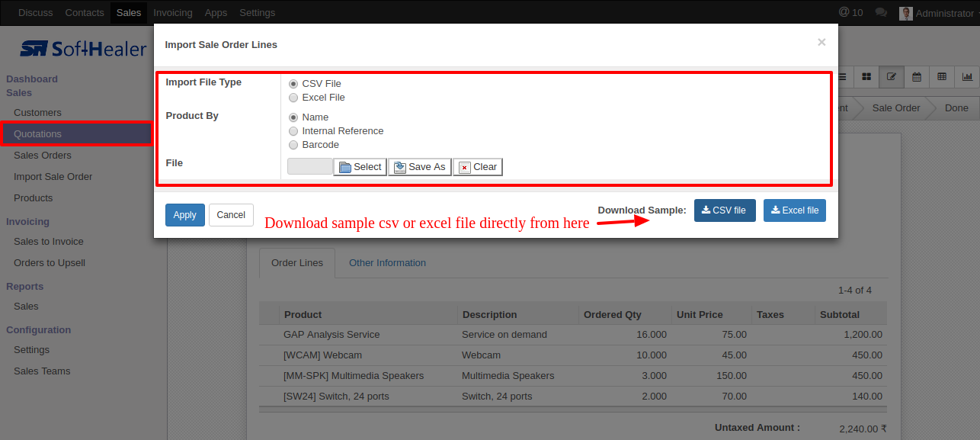Choose product by Name
980x440 pixels.
293,117
